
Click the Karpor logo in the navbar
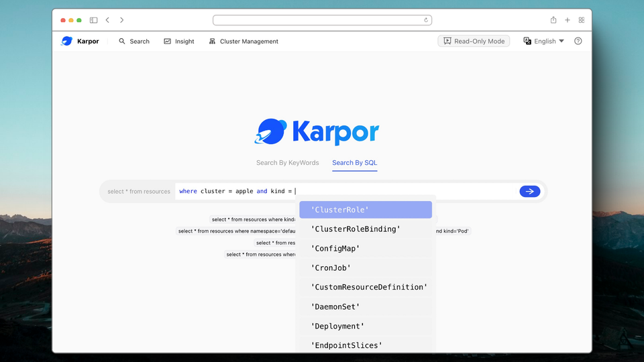tap(80, 41)
